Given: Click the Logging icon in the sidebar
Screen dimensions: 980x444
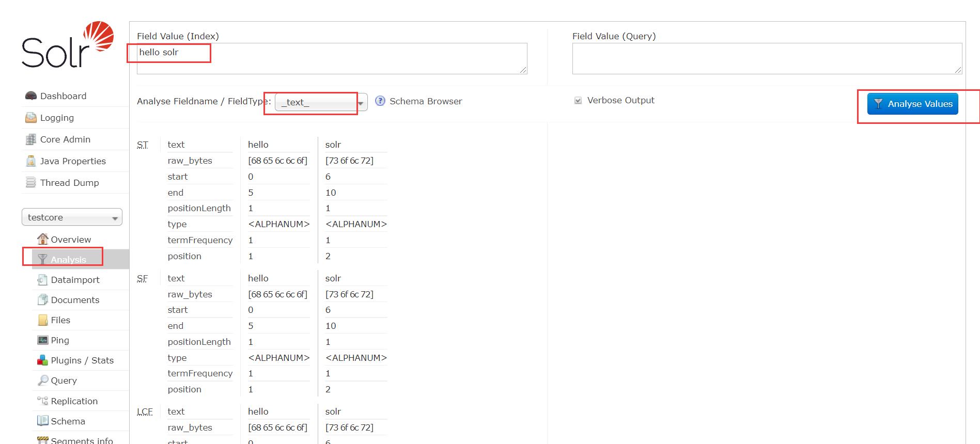Looking at the screenshot, I should pos(31,118).
